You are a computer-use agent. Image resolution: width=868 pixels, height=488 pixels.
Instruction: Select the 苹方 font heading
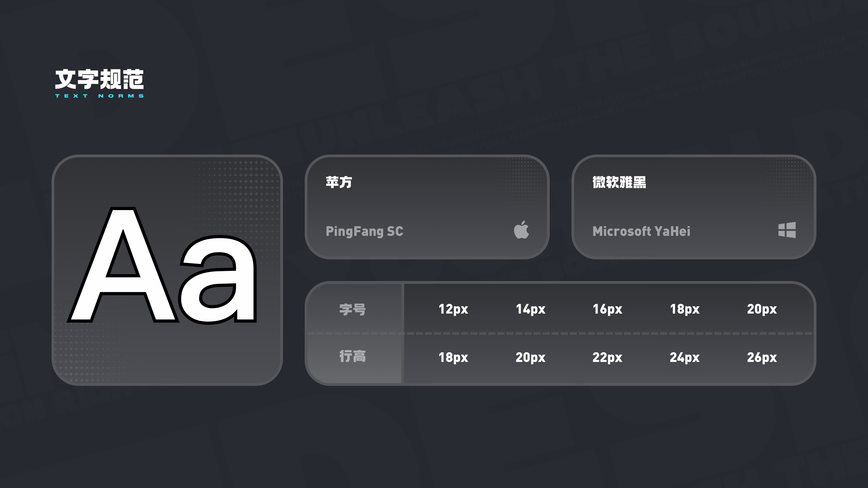pos(339,182)
